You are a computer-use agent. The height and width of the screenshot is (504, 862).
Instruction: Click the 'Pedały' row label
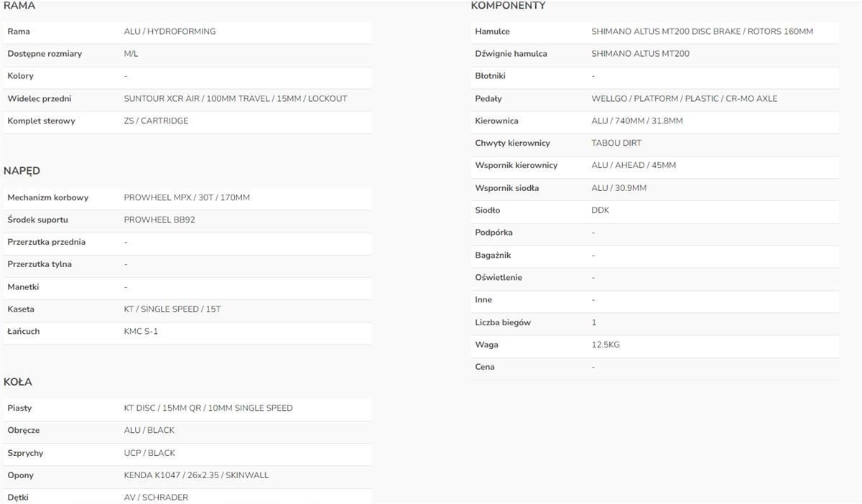pos(488,98)
